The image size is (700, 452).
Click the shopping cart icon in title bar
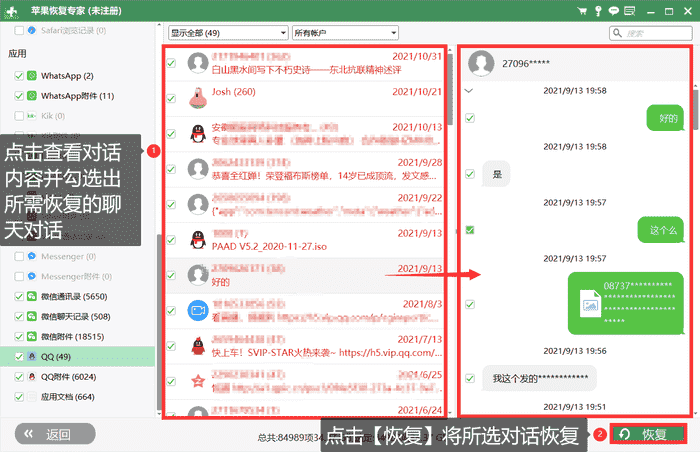582,11
